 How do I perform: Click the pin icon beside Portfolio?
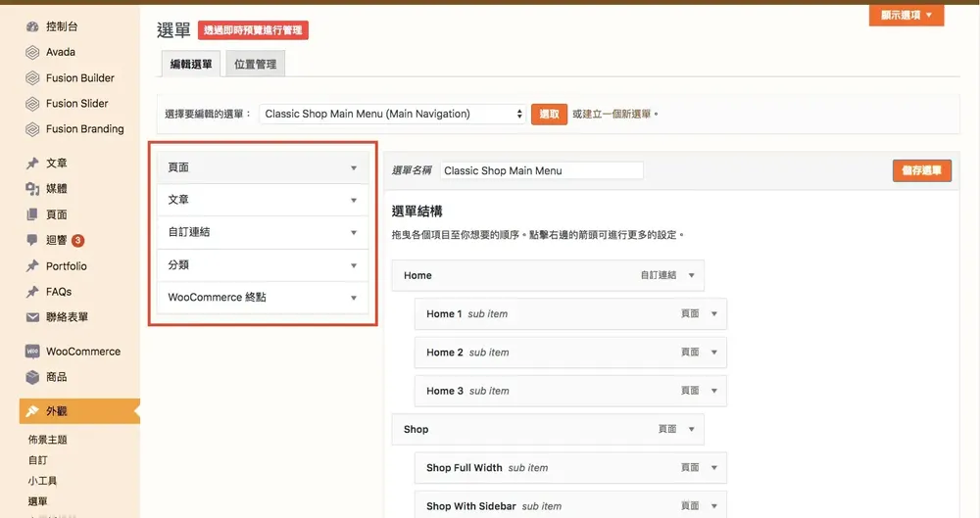(32, 265)
